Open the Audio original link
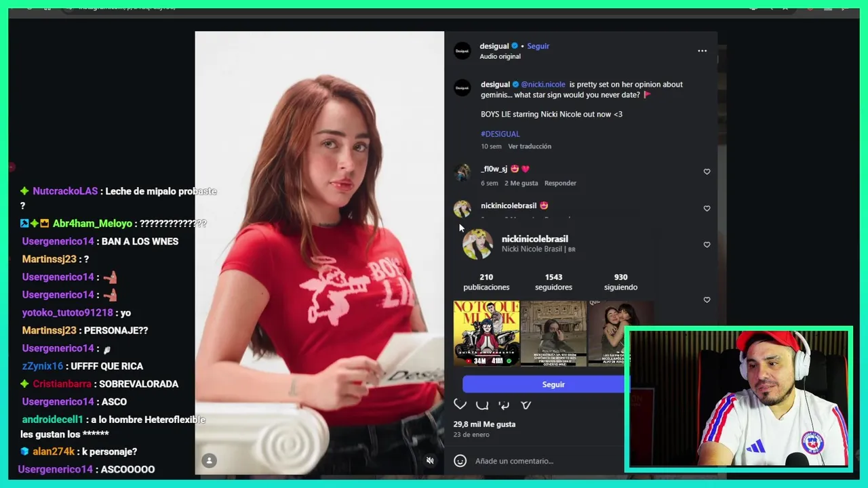The width and height of the screenshot is (868, 488). (500, 57)
